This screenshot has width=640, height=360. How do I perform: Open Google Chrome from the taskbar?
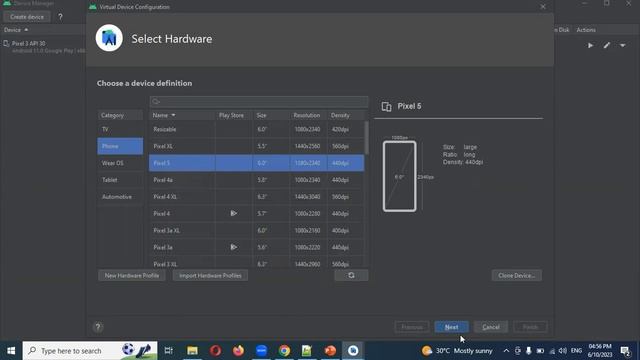click(284, 351)
